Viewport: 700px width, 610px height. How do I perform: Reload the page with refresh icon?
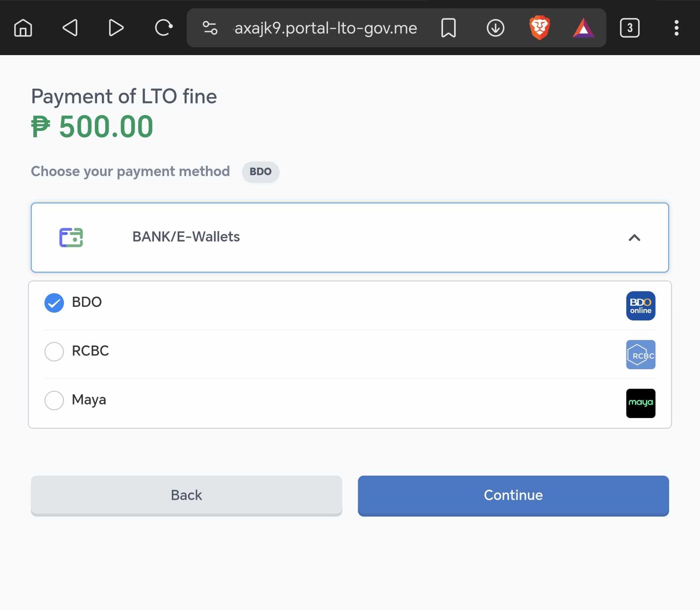pos(163,28)
